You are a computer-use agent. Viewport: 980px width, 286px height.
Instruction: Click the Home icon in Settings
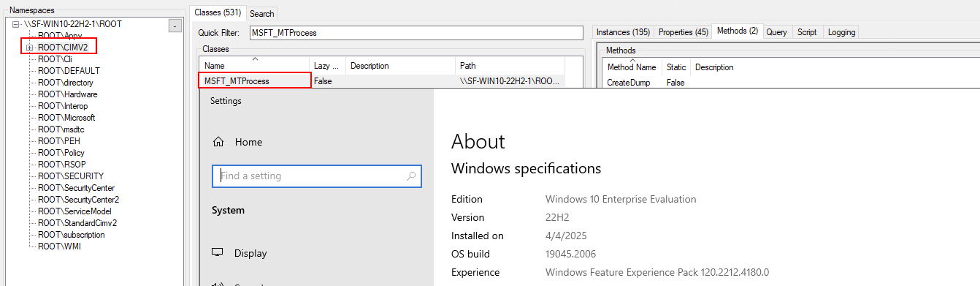[218, 143]
